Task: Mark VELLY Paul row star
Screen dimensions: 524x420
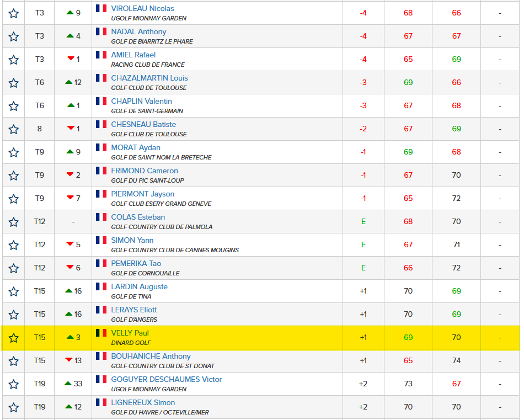Action: (14, 338)
